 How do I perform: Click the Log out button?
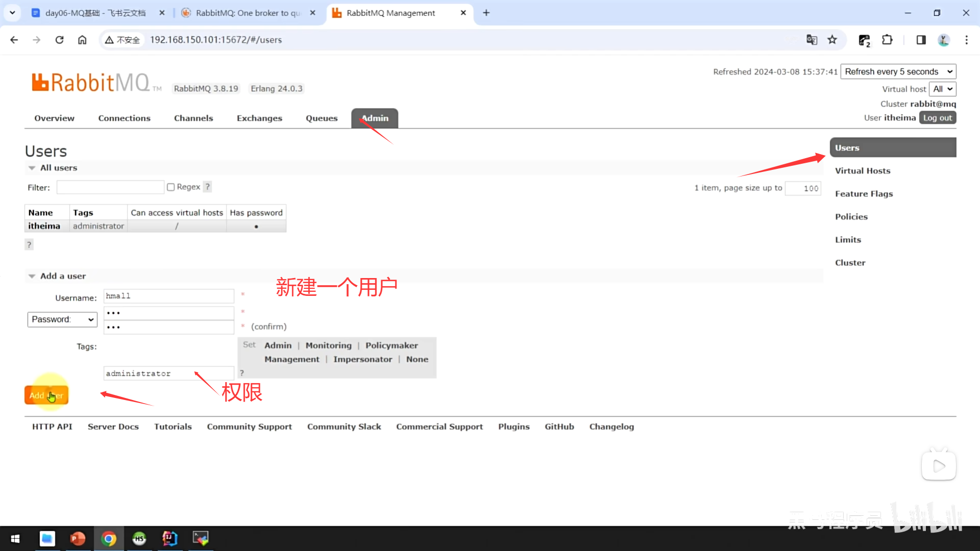[937, 117]
